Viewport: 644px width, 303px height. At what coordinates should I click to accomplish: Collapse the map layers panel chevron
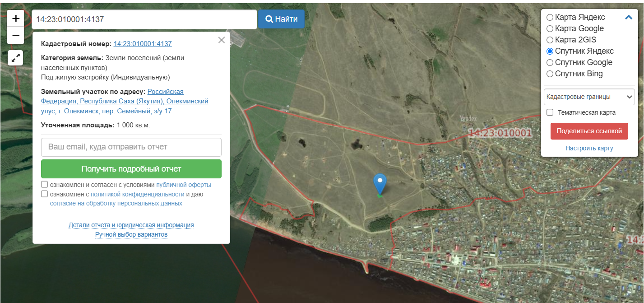[x=629, y=18]
